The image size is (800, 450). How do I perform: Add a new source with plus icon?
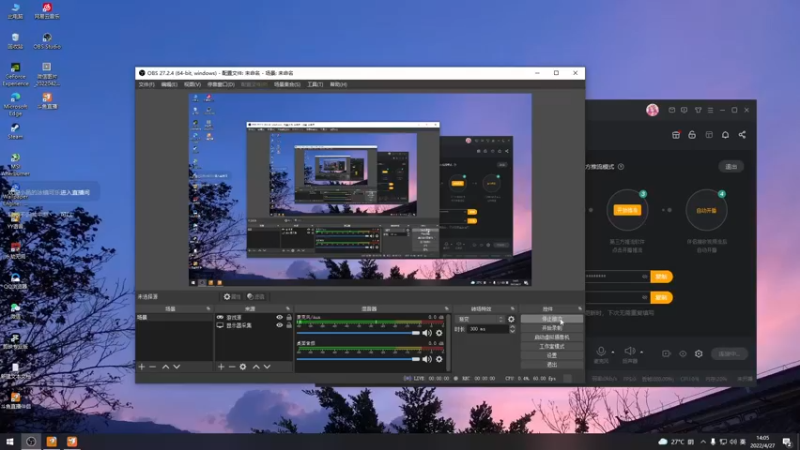221,367
